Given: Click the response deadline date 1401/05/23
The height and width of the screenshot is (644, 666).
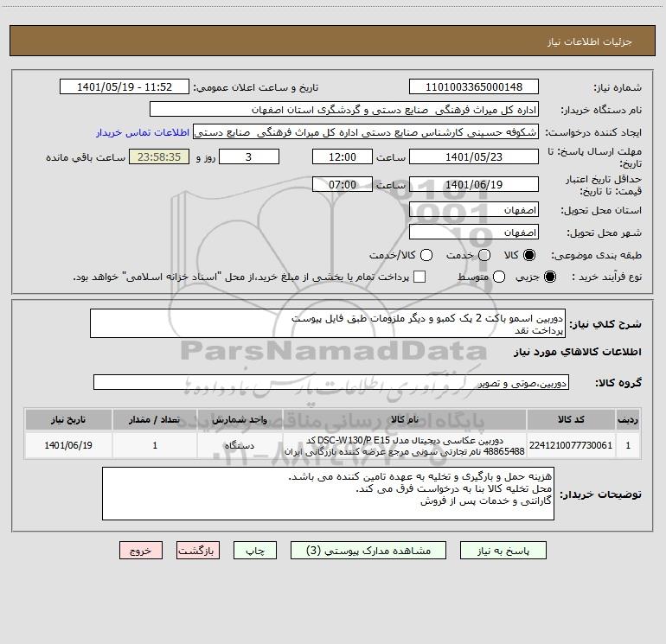Looking at the screenshot, I should tap(474, 157).
